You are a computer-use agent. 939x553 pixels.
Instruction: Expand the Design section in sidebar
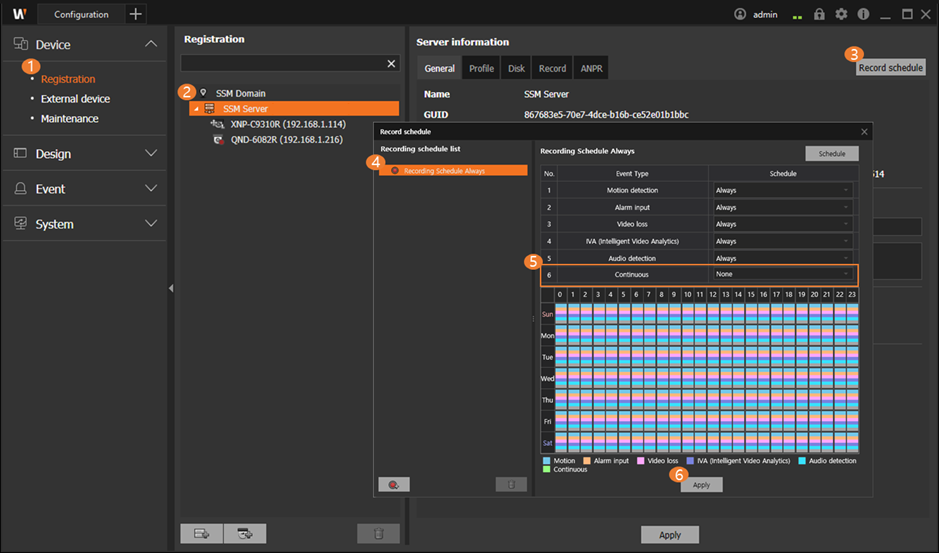[151, 154]
